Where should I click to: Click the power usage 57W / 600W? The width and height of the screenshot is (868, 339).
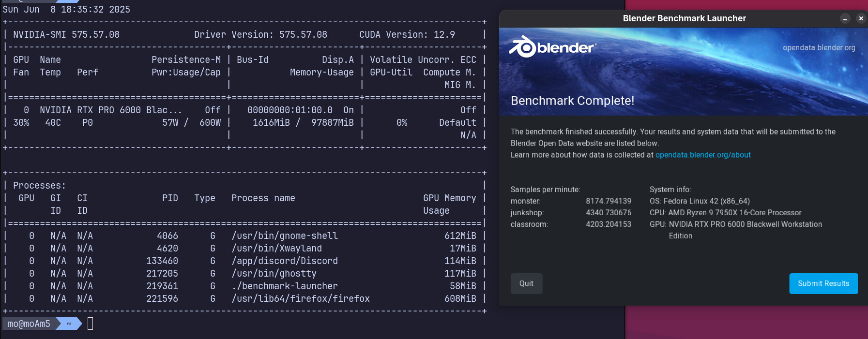pyautogui.click(x=191, y=122)
